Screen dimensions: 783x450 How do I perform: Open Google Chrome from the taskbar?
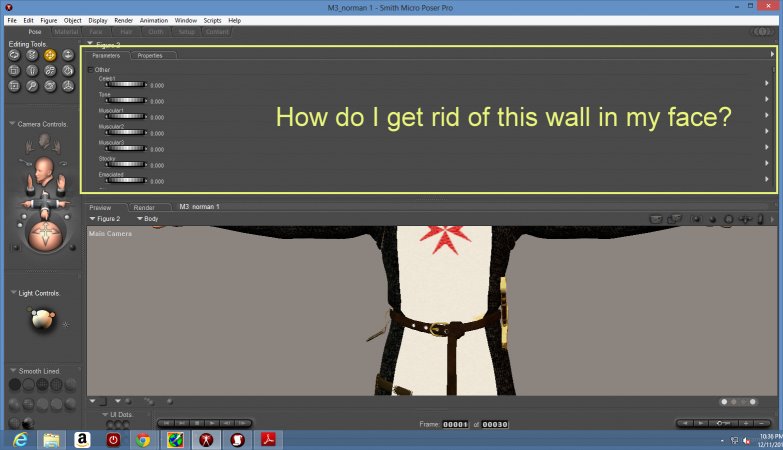tap(143, 440)
